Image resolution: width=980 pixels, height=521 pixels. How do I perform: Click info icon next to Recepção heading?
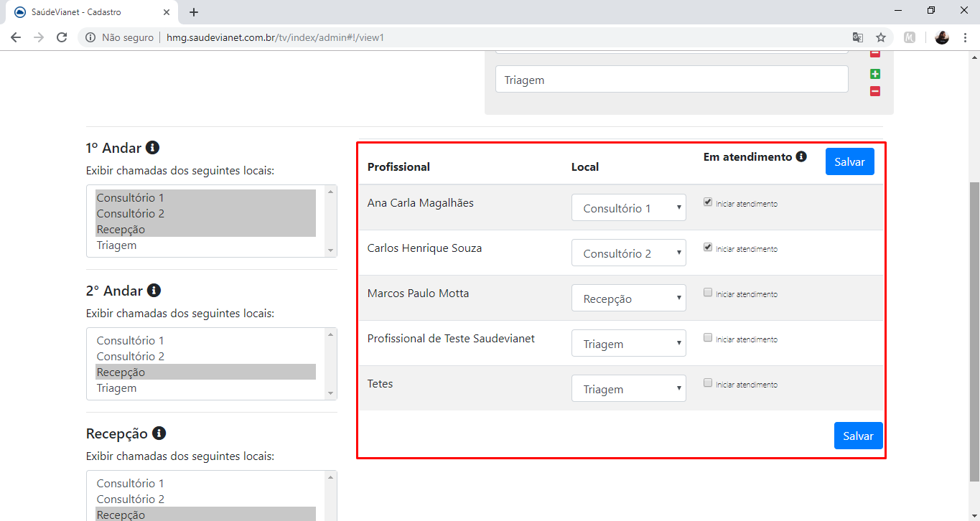pyautogui.click(x=159, y=433)
